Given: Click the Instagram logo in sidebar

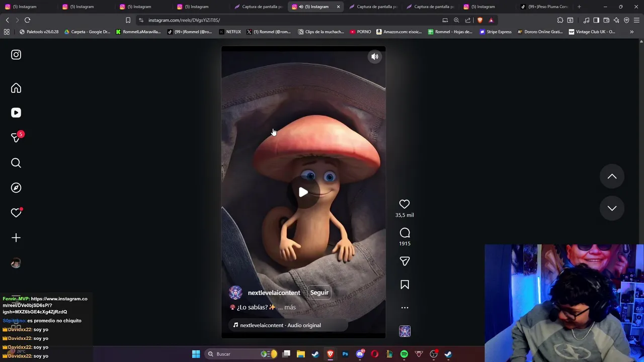Looking at the screenshot, I should (16, 55).
